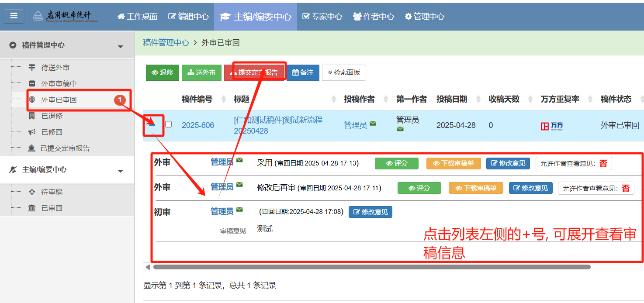This screenshot has height=303, width=644.
Task: Open the email icon next to 投稿作者 管理员
Action: click(373, 124)
